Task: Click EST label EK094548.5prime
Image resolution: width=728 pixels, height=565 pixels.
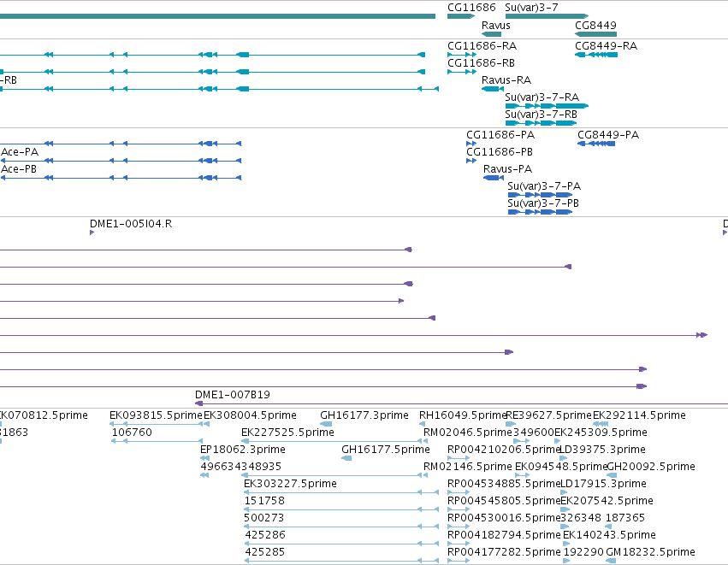Action: click(561, 467)
